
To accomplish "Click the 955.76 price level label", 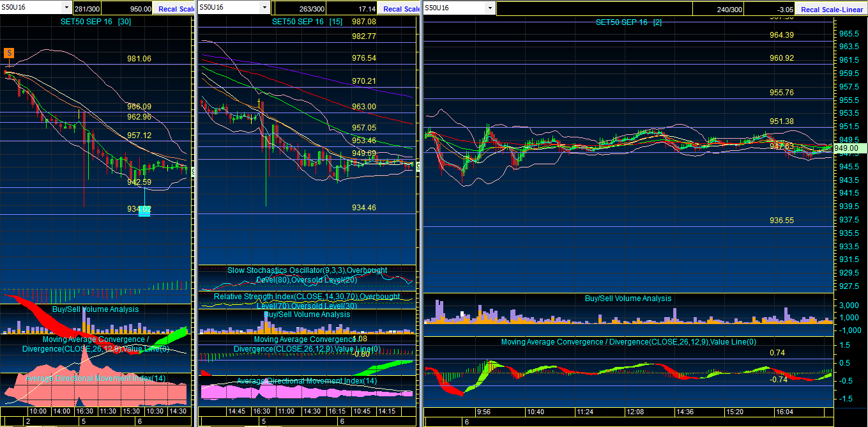I will 782,93.
